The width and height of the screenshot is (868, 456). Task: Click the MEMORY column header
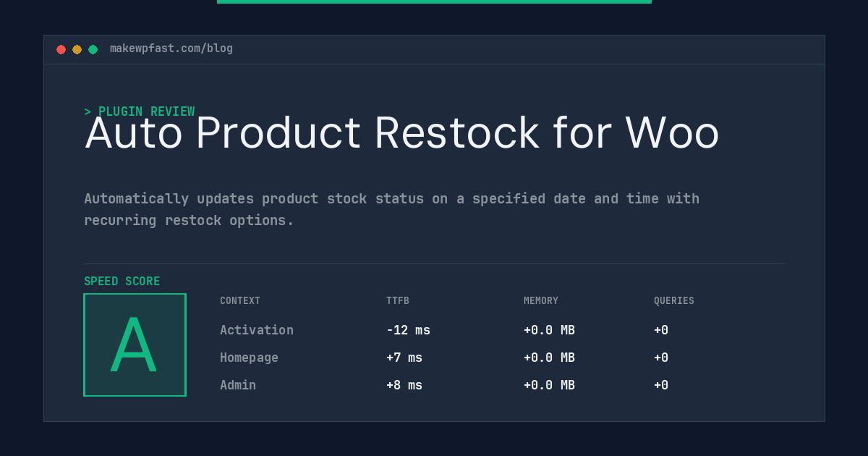541,301
